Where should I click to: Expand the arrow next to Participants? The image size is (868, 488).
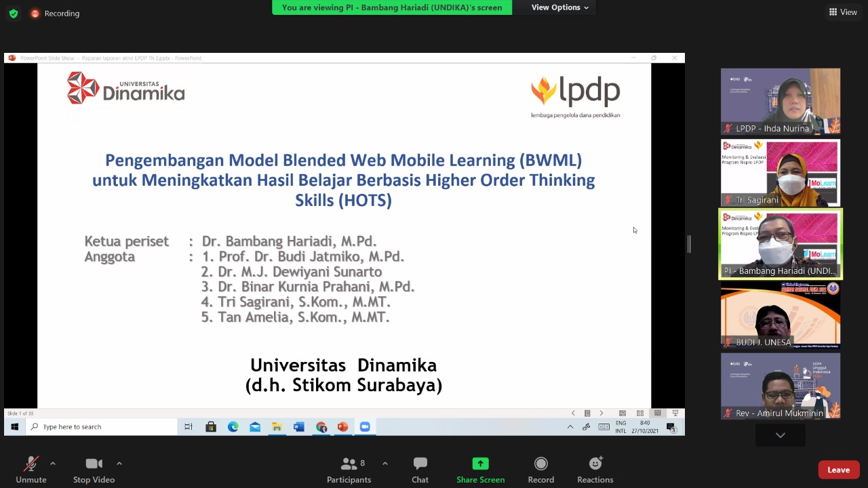point(385,464)
